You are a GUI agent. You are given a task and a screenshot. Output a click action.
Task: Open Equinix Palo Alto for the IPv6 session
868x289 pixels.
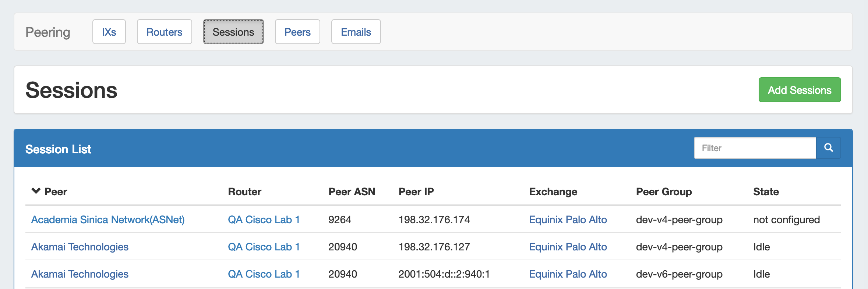pyautogui.click(x=568, y=274)
